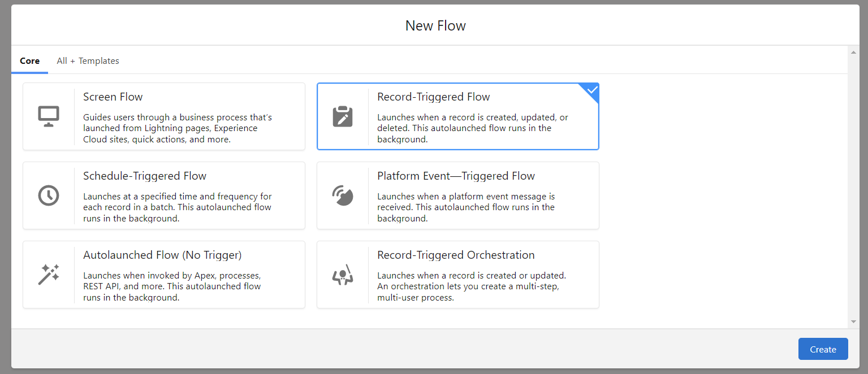Switch to the Core tab
Image resolution: width=868 pixels, height=374 pixels.
(x=29, y=61)
